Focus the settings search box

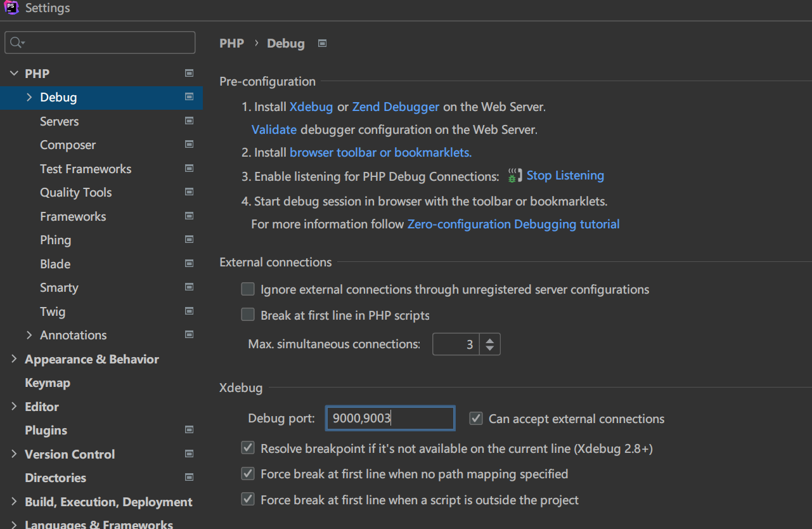coord(100,42)
